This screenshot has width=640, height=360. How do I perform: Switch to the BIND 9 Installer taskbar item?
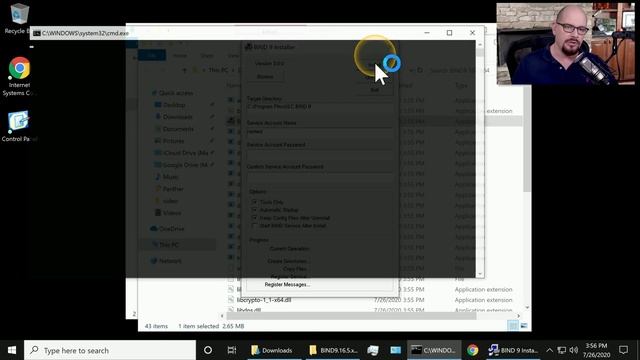point(513,350)
